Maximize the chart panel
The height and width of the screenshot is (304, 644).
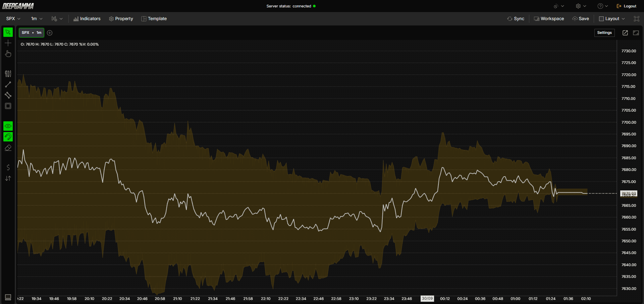pos(636,33)
